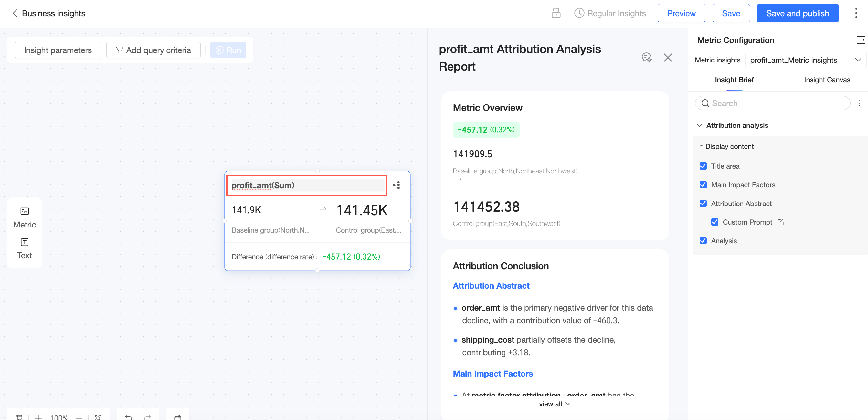
Task: Select the Insight Brief tab
Action: 734,80
